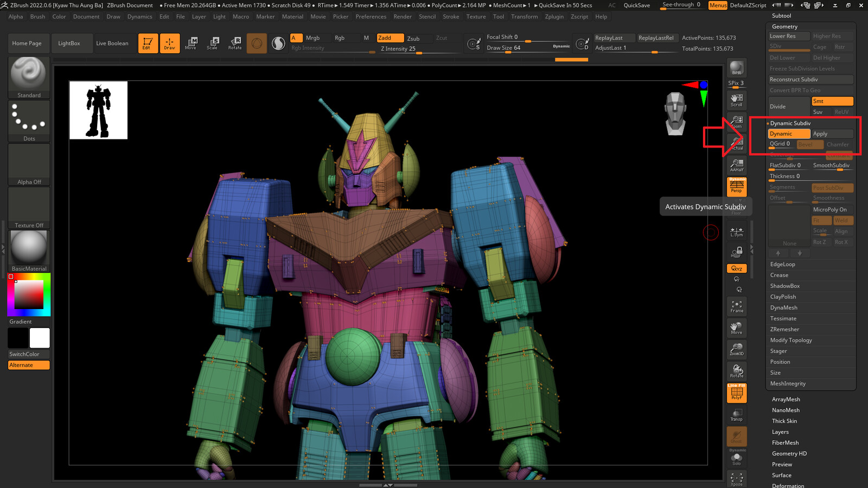Click the SwitchColor button
The image size is (868, 488).
pos(29,355)
